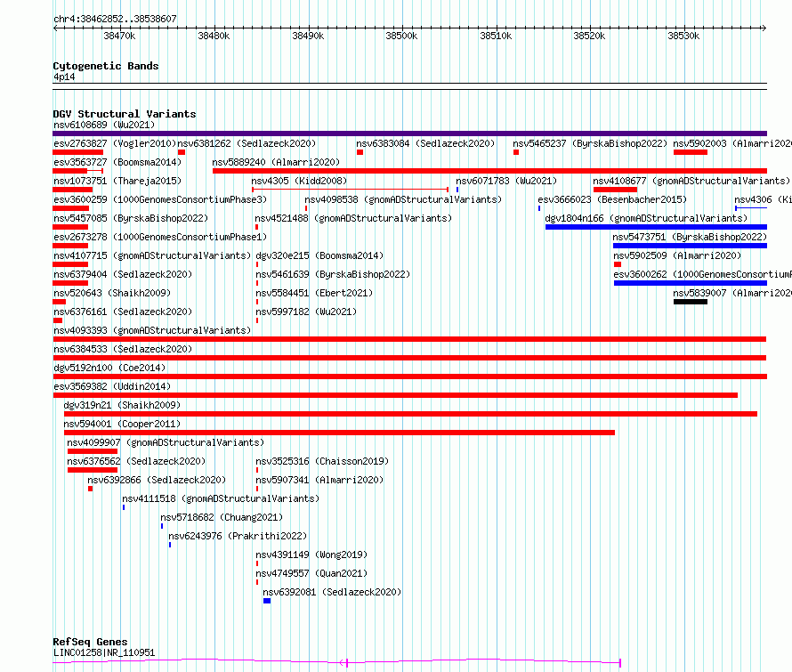Click nsv3525316 (Chaisson2019) label
This screenshot has width=792, height=672.
(322, 461)
